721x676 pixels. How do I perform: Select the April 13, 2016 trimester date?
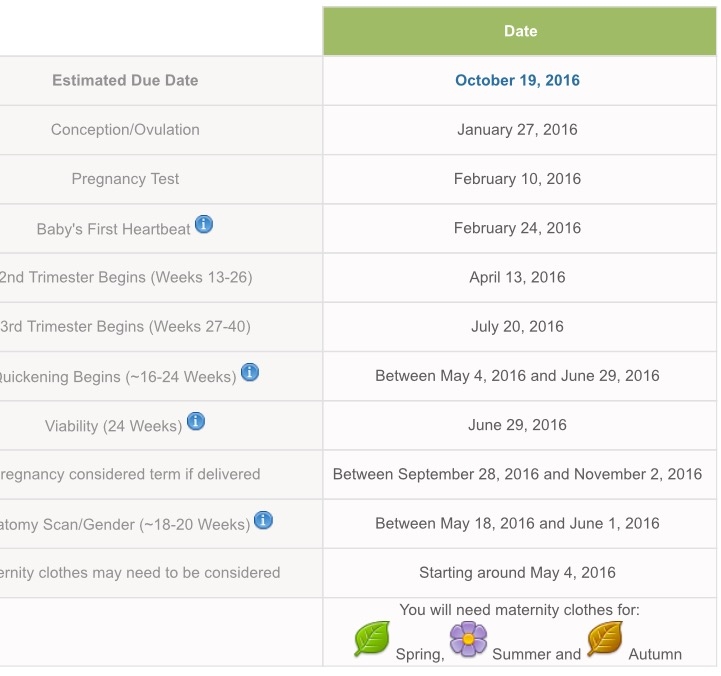coord(517,277)
